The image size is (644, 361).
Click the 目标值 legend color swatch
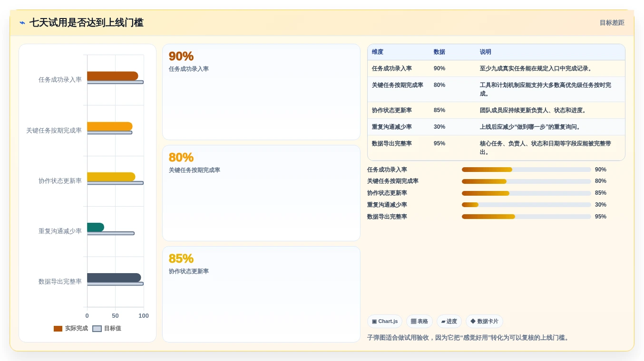pos(97,329)
